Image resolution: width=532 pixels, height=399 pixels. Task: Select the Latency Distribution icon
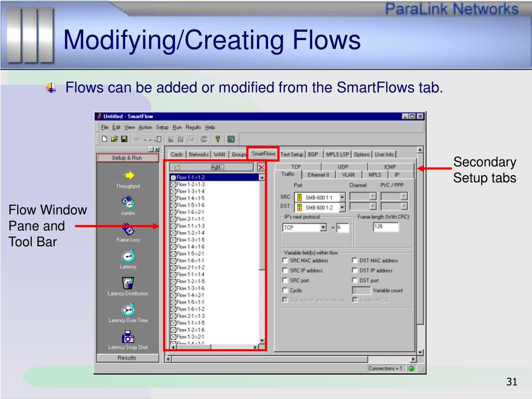pyautogui.click(x=128, y=283)
